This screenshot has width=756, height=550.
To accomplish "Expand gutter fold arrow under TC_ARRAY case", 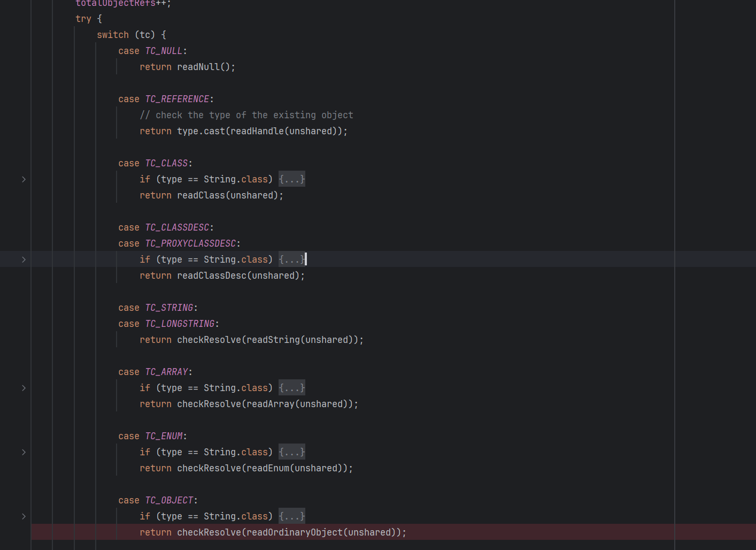I will coord(24,388).
